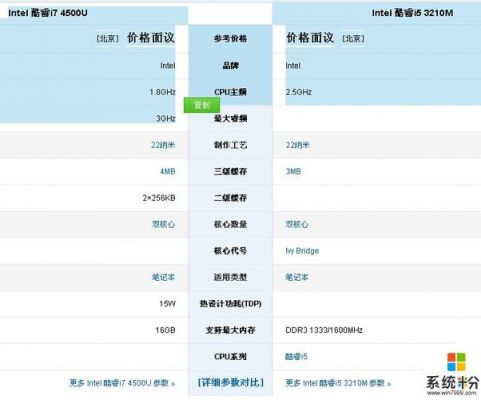
Task: Click left 笔记本 type link
Action: click(163, 277)
